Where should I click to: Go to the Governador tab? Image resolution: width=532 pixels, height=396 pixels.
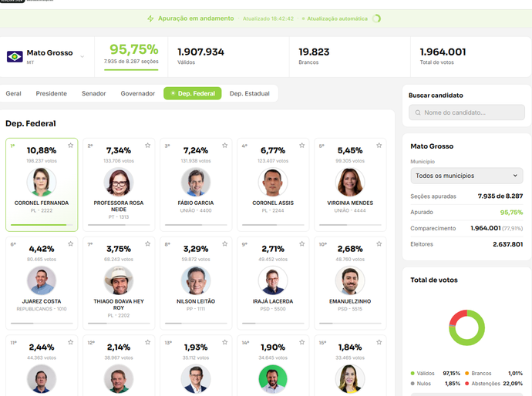point(138,93)
